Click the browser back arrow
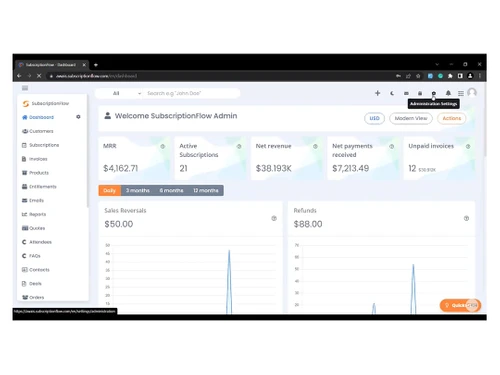500x375 pixels. pos(19,76)
